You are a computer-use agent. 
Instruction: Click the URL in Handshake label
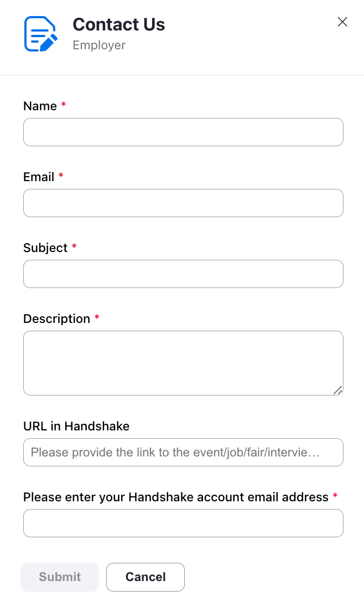(x=76, y=426)
